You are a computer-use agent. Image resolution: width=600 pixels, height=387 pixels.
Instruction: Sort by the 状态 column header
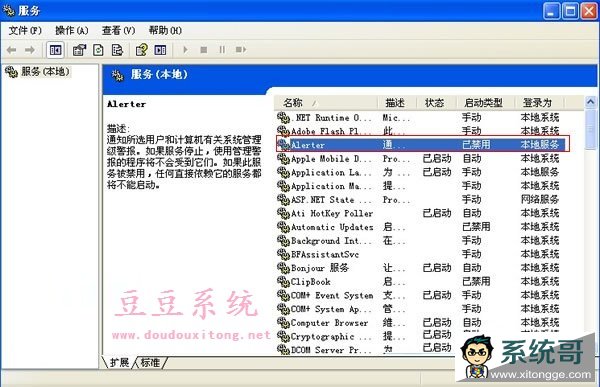[437, 103]
